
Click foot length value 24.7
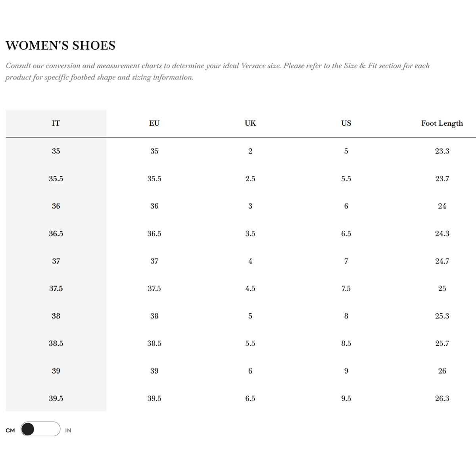coord(442,261)
